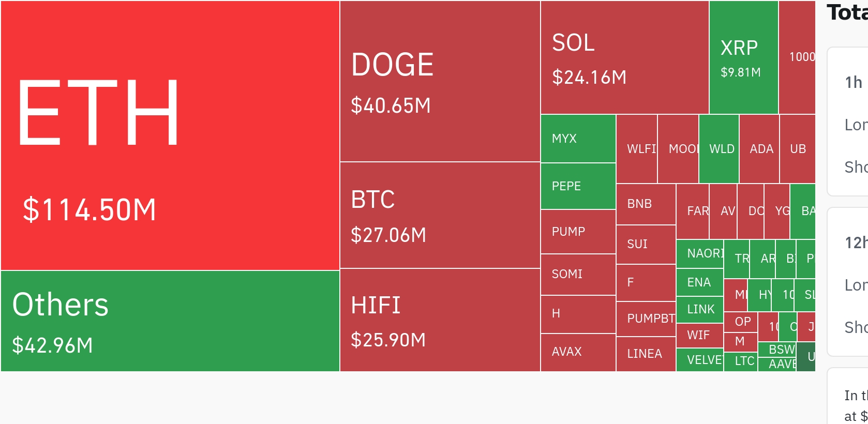
Task: Open the DOGE $40.65M heatmap tile
Action: coord(440,82)
